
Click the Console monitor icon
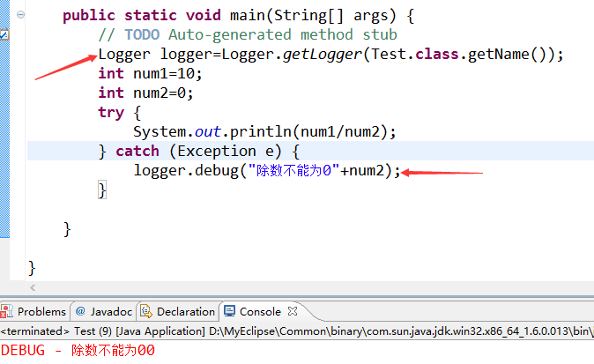pos(229,311)
